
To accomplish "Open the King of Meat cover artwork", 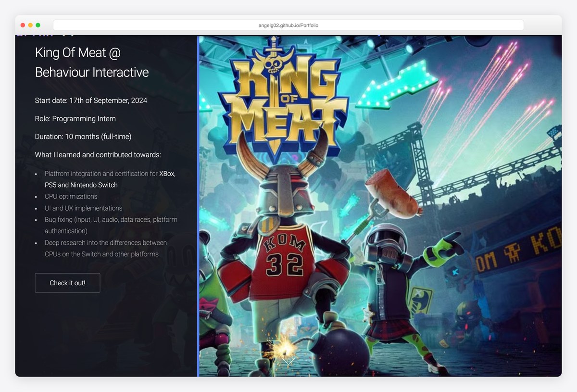I will (380, 206).
